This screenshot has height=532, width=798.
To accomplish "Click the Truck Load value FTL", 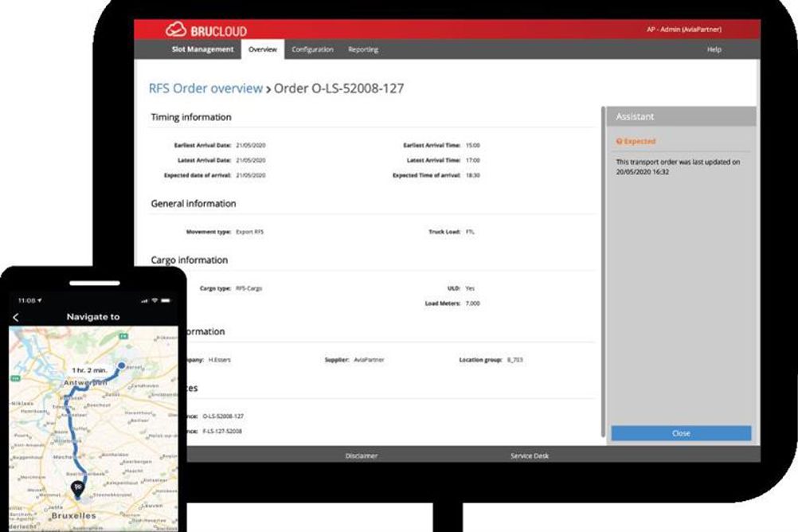I will tap(470, 232).
